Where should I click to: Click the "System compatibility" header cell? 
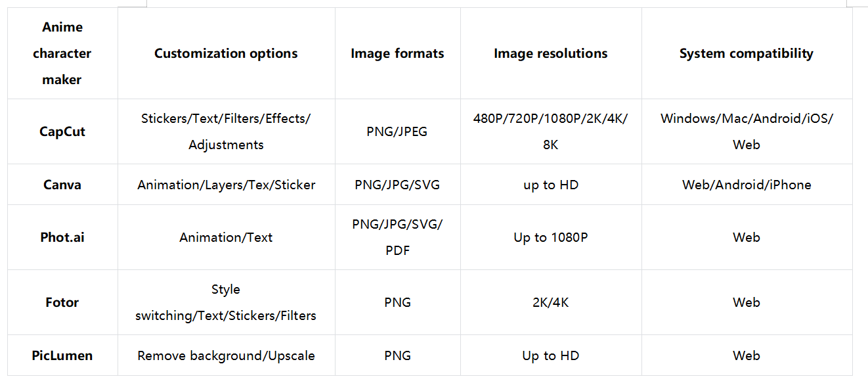tap(746, 53)
